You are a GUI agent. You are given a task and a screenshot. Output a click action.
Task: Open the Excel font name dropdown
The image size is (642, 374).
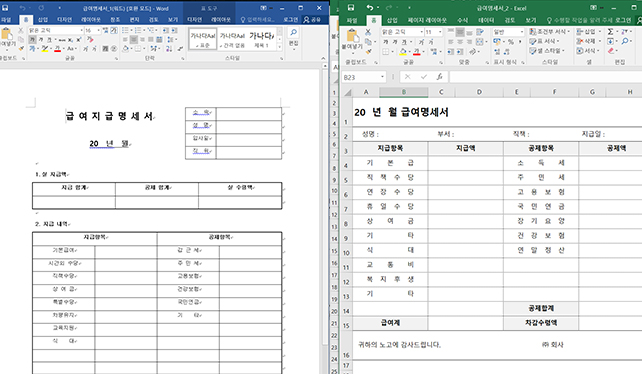[421, 32]
